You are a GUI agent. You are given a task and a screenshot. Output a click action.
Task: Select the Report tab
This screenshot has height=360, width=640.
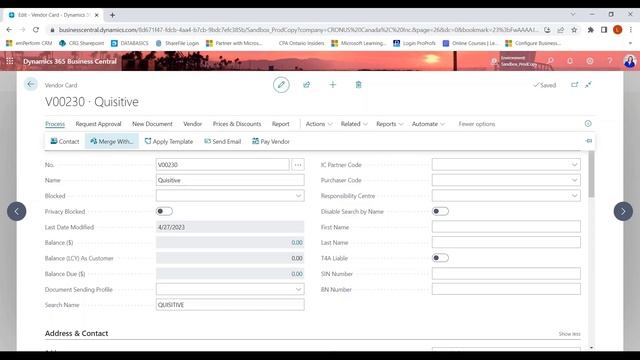coord(280,124)
